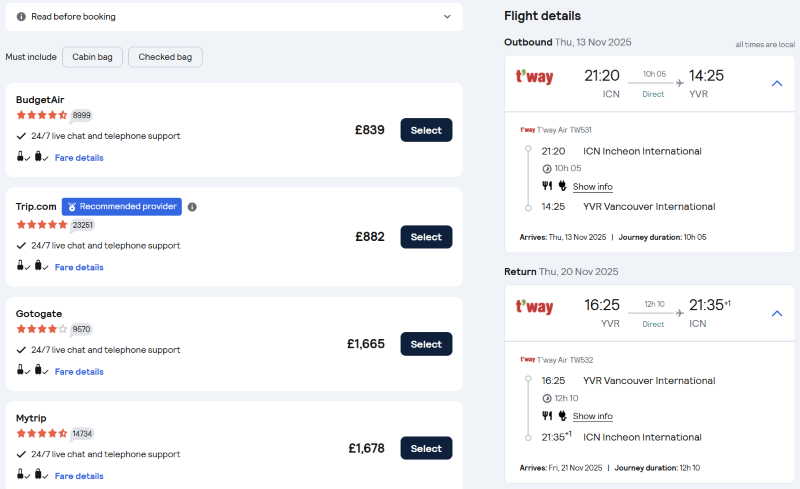Viewport: 800px width, 489px height.
Task: Collapse the Outbound flight details
Action: click(x=777, y=84)
